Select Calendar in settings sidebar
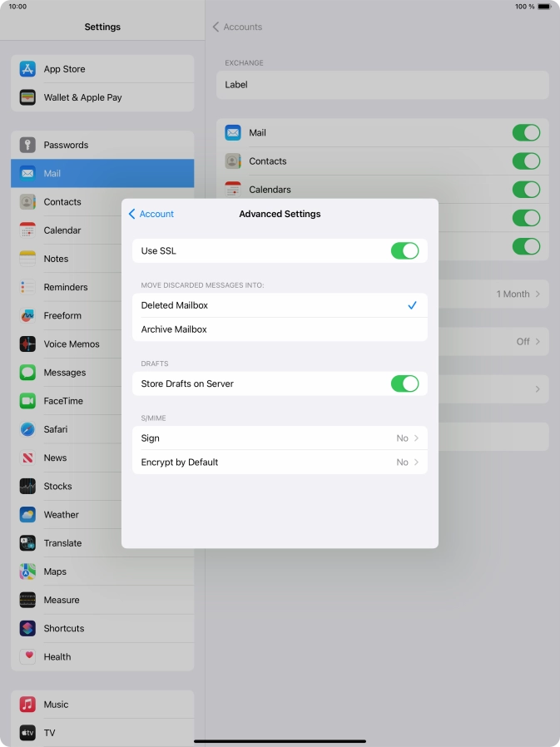 point(62,230)
